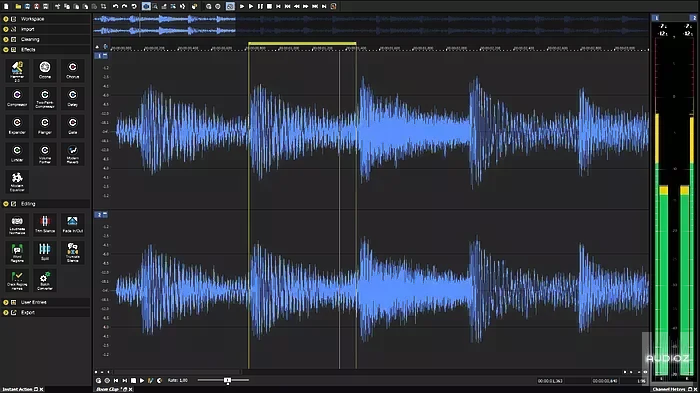Image resolution: width=700 pixels, height=393 pixels.
Task: Open the Modern Reverb effect
Action: (72, 154)
